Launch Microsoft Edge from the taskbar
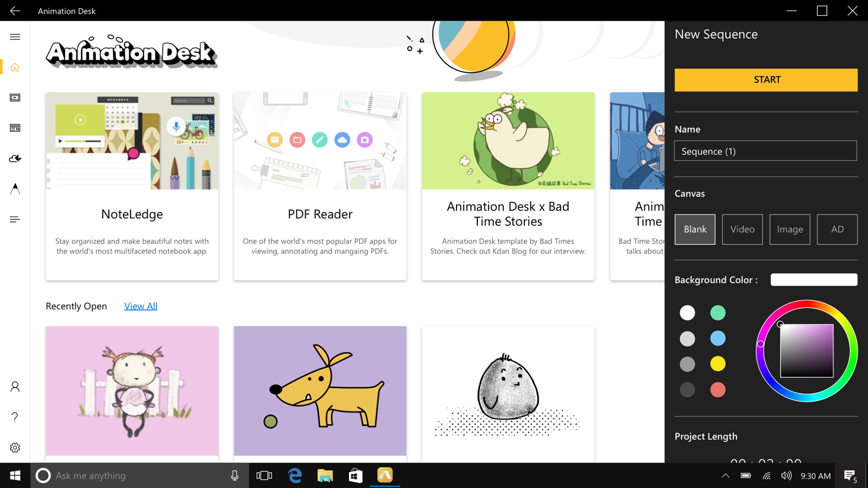Viewport: 868px width, 488px height. [x=295, y=475]
